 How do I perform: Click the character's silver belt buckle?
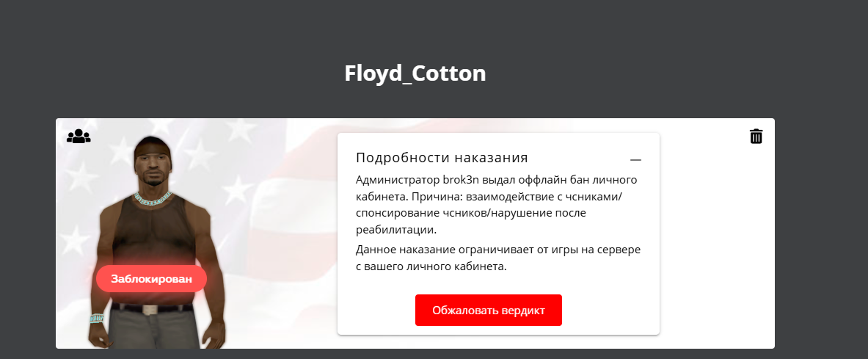(150, 310)
